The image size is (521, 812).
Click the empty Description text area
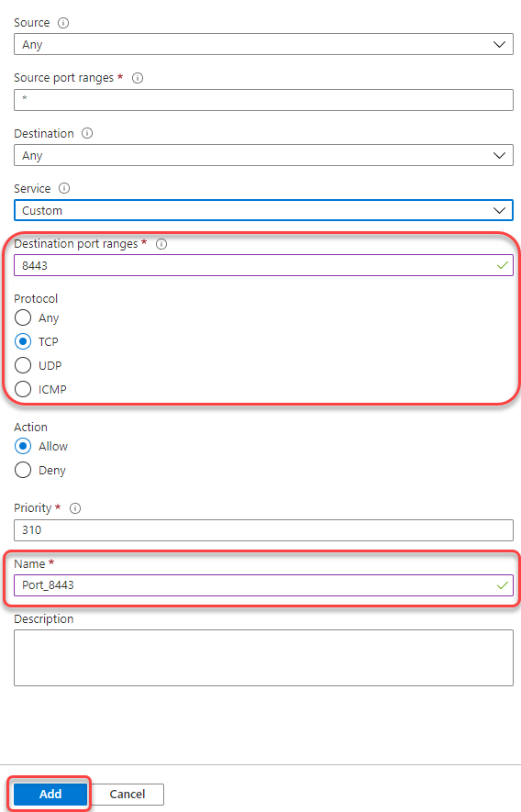(263, 658)
